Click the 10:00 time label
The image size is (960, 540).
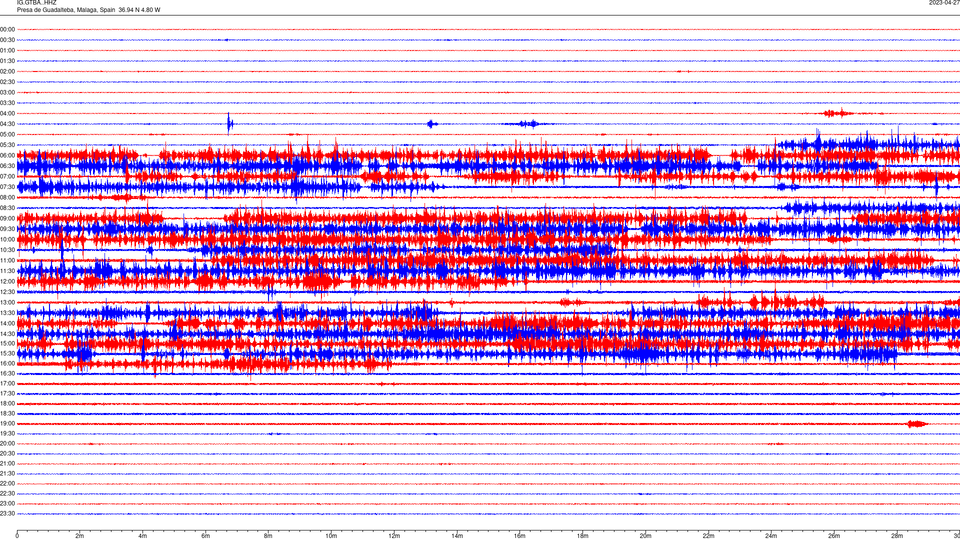pyautogui.click(x=7, y=239)
